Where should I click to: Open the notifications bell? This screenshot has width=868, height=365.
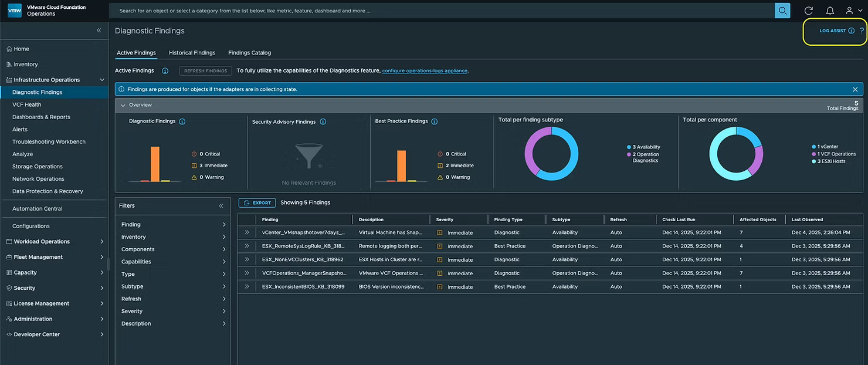[x=830, y=11]
